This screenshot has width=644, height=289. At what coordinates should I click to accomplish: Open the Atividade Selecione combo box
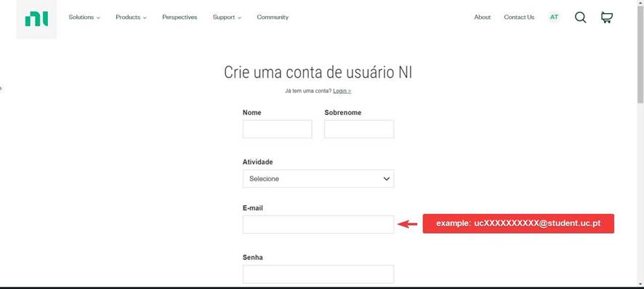318,179
